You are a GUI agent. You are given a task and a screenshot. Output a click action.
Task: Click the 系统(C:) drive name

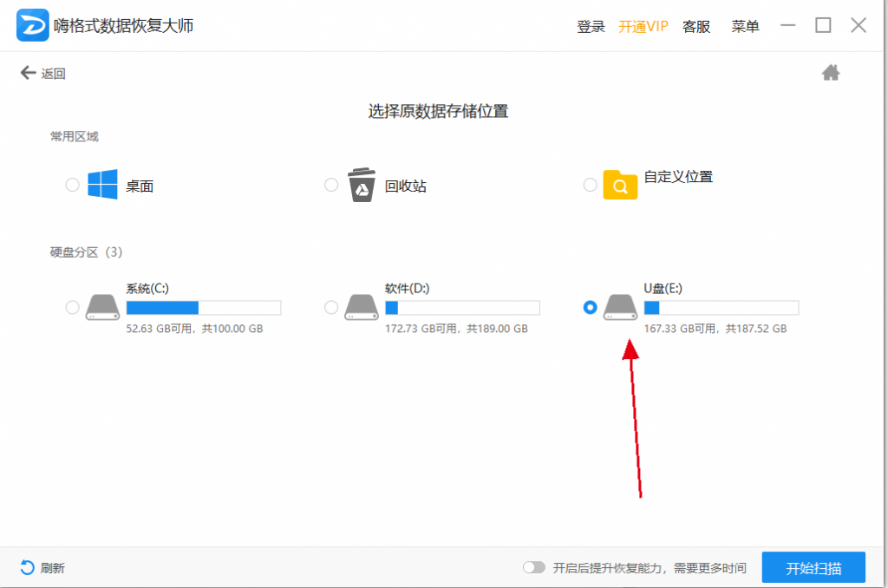147,288
